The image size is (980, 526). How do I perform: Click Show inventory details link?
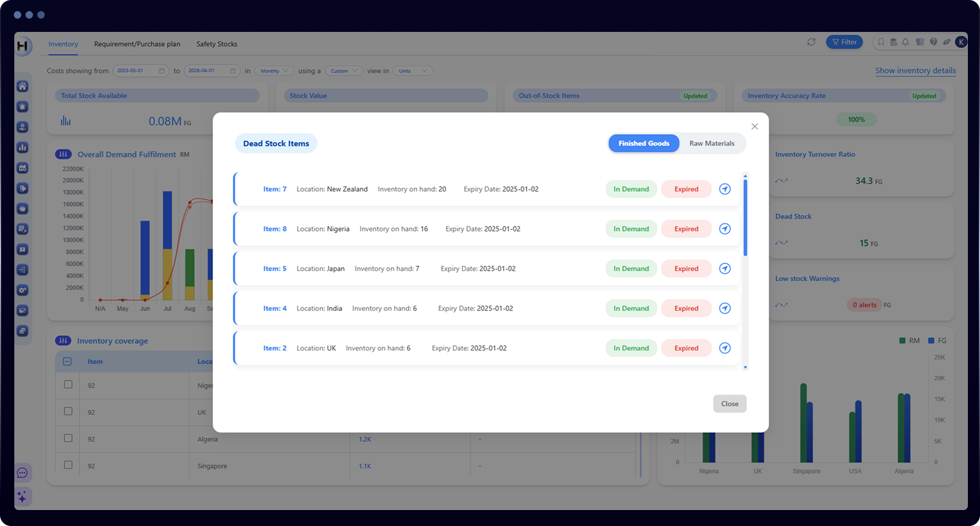(x=916, y=70)
